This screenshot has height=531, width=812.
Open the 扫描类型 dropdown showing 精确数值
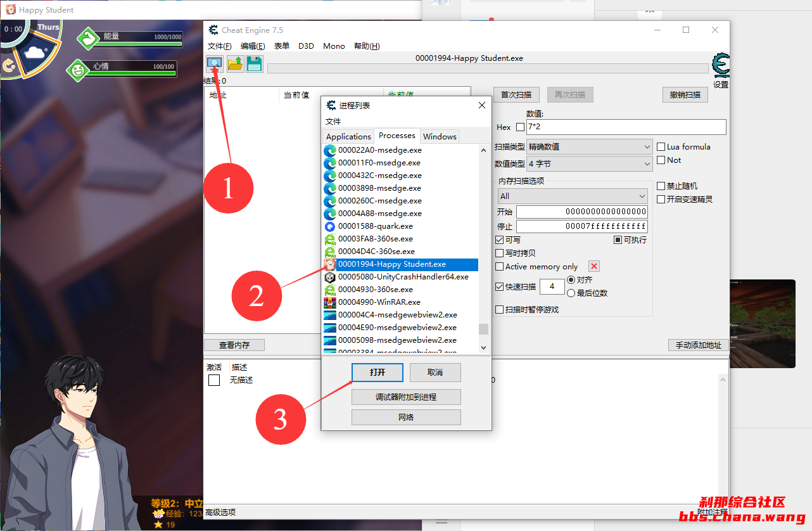click(589, 146)
